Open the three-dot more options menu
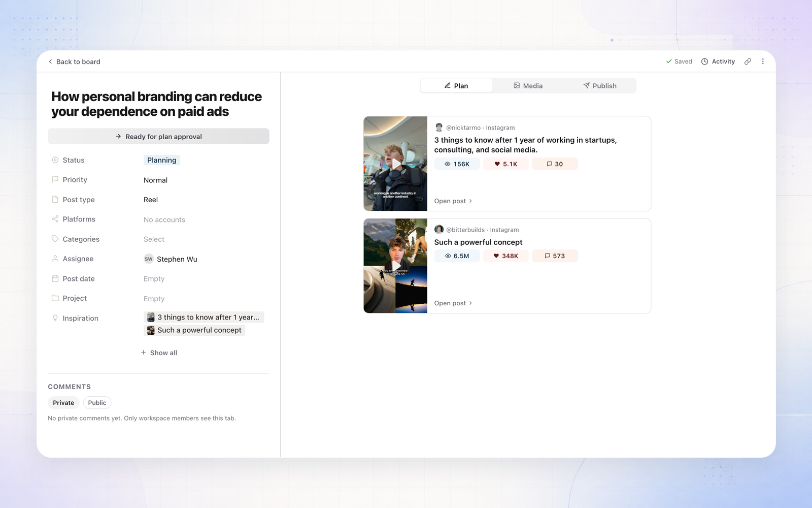The image size is (812, 508). [x=763, y=61]
